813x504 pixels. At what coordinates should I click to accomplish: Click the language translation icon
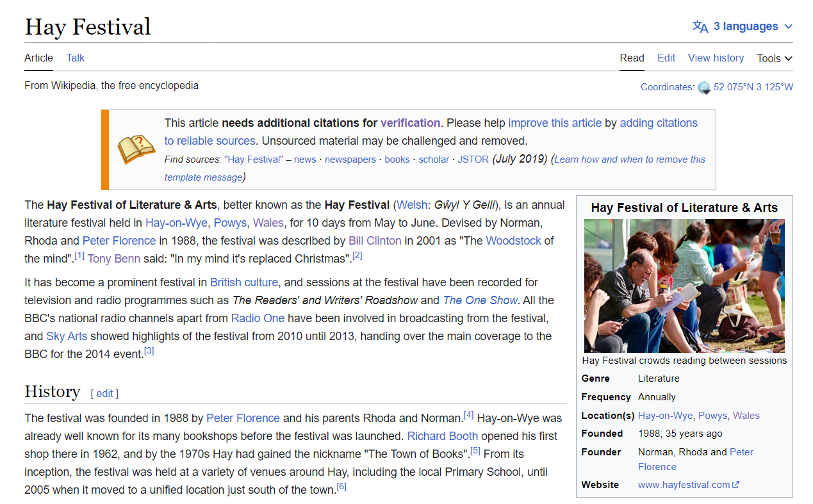pyautogui.click(x=700, y=26)
